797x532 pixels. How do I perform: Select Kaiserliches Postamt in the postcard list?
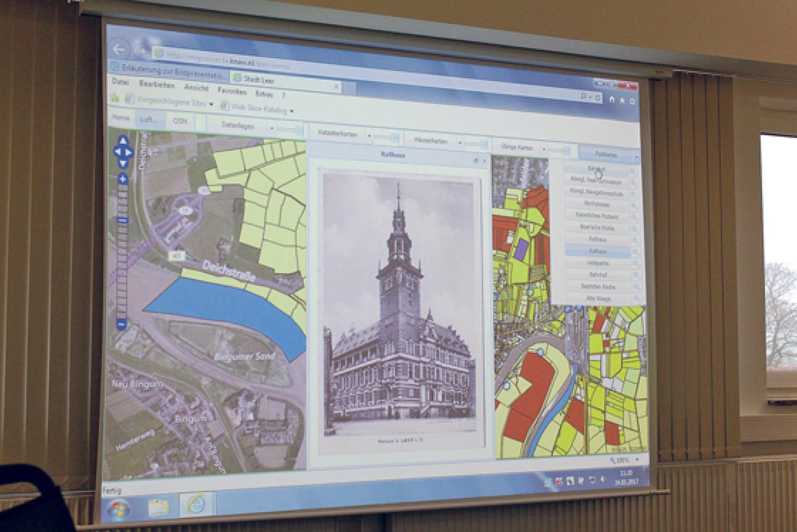click(597, 216)
